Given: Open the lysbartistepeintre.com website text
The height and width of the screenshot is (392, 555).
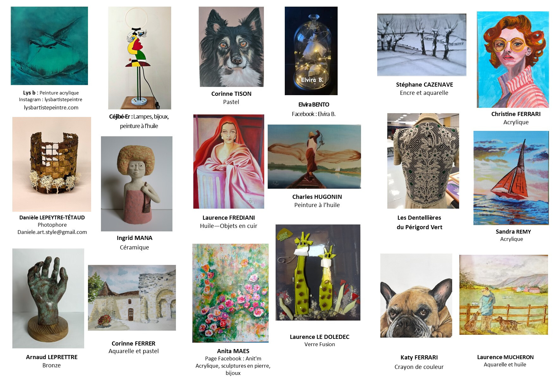Looking at the screenshot, I should (x=51, y=107).
